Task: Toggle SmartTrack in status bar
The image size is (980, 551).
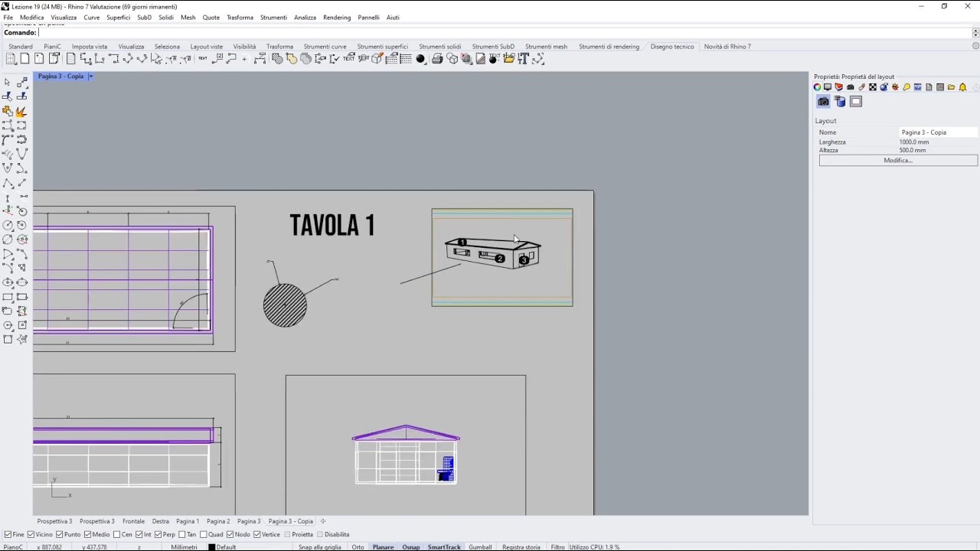Action: tap(444, 547)
